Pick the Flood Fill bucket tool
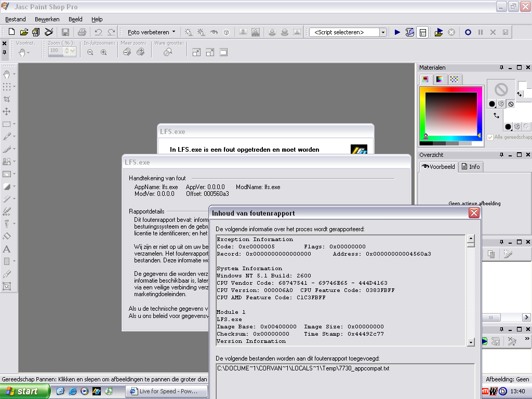 point(7,236)
